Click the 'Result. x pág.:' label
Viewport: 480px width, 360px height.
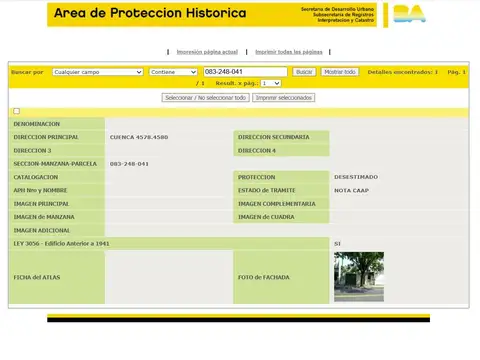[237, 83]
